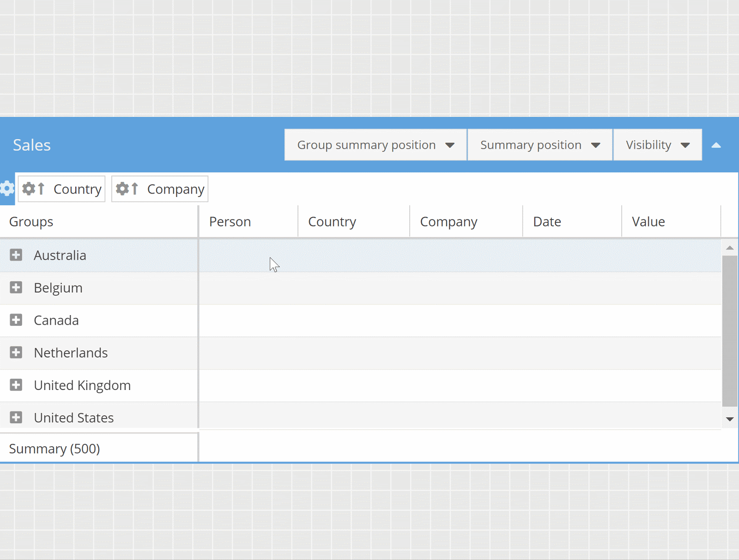This screenshot has width=739, height=560.
Task: Open the Visibility dropdown
Action: pyautogui.click(x=658, y=145)
